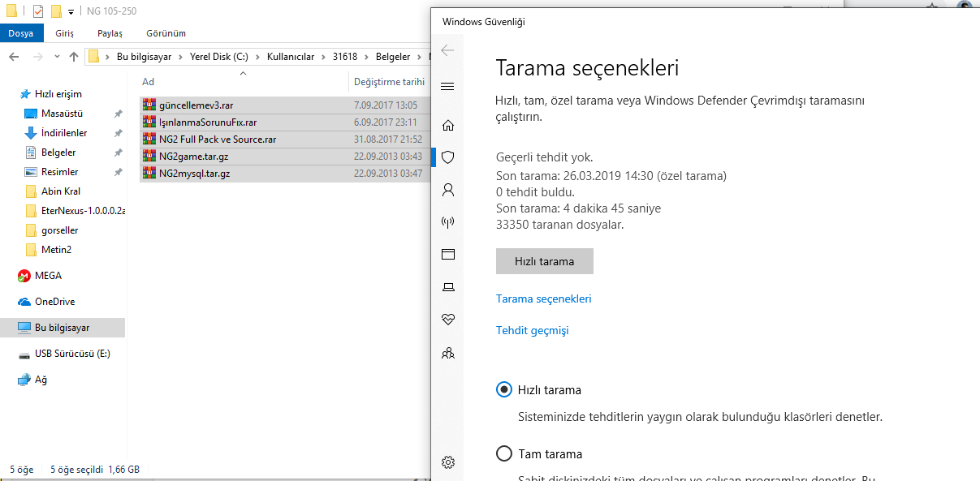
Task: Select the IşınlanmaSorunuFix.rar archive icon
Action: coord(149,122)
